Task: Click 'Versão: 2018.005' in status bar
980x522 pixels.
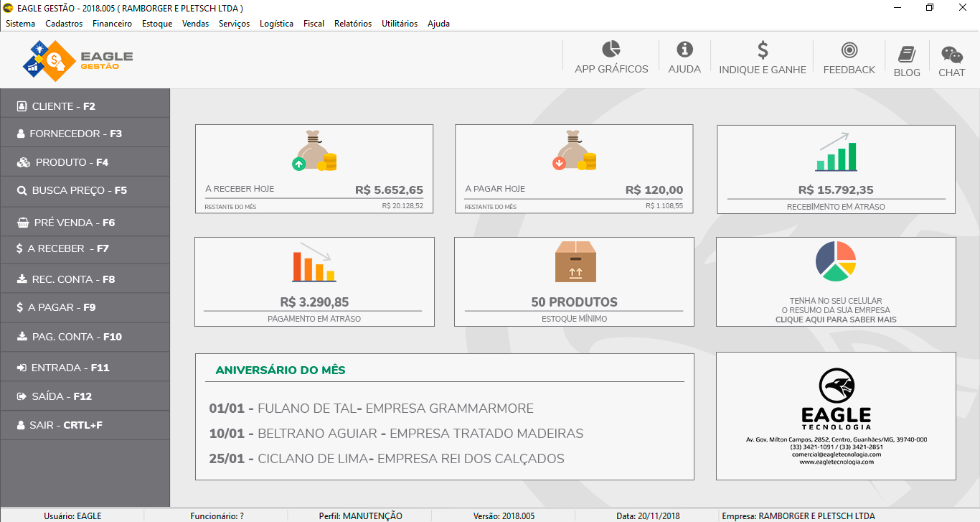Action: (504, 516)
